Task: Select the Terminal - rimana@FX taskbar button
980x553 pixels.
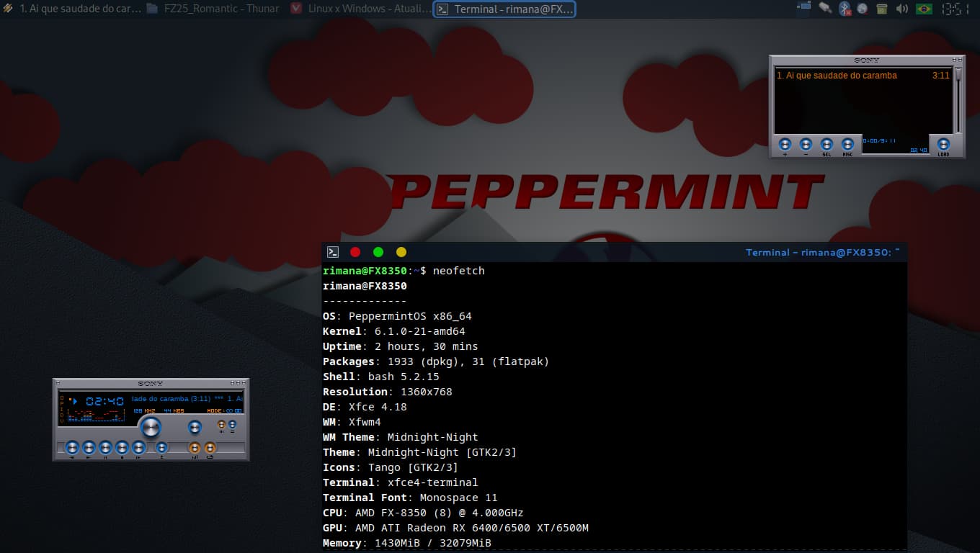Action: pos(504,9)
